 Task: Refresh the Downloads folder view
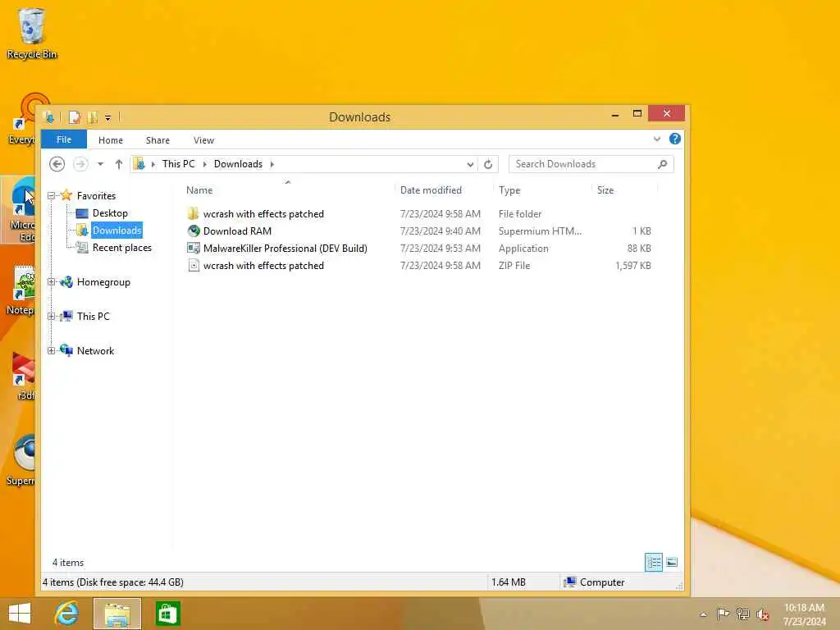click(x=488, y=164)
